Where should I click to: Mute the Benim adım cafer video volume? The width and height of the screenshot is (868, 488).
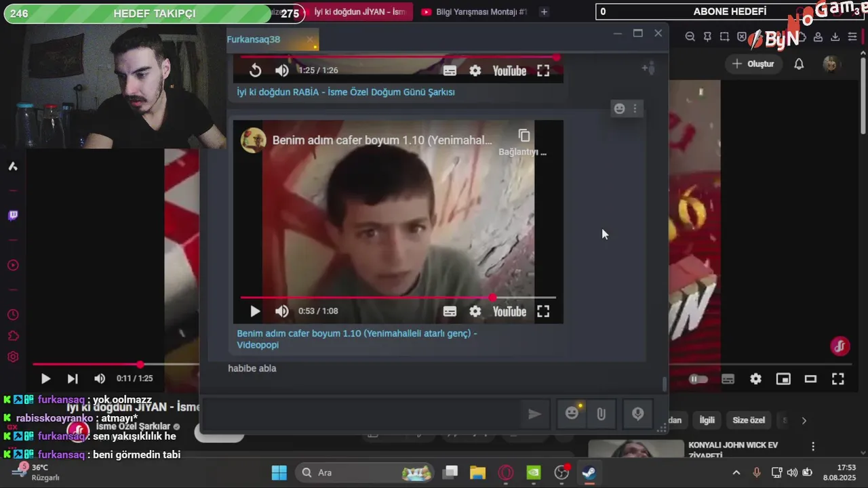pos(282,311)
